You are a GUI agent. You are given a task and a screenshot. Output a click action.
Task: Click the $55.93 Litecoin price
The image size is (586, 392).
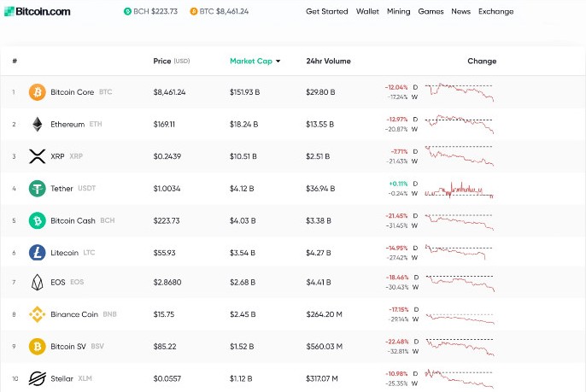(164, 253)
